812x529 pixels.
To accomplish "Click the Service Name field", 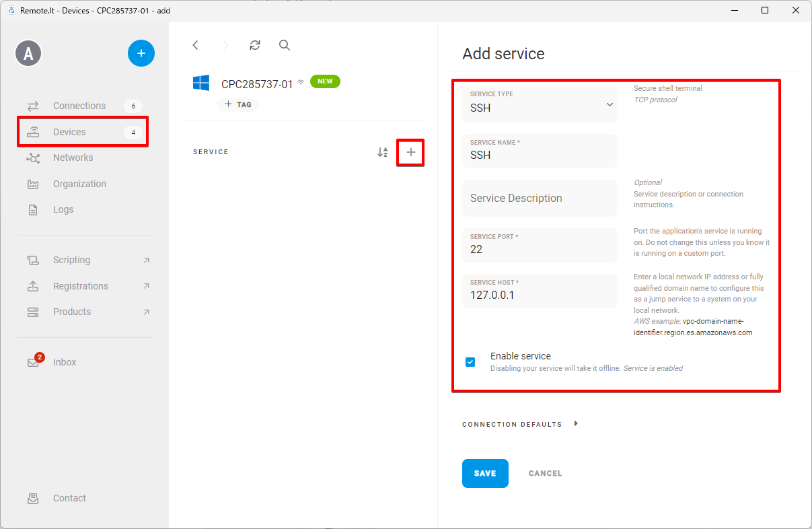I will (540, 151).
